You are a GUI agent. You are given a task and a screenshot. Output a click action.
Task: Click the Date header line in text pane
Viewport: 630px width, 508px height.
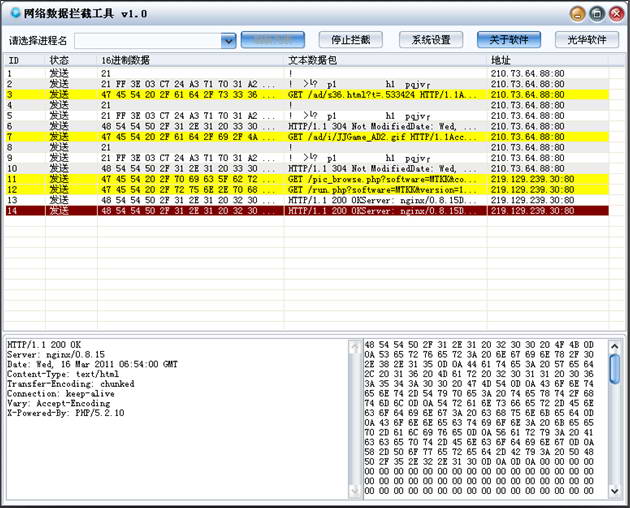(92, 364)
